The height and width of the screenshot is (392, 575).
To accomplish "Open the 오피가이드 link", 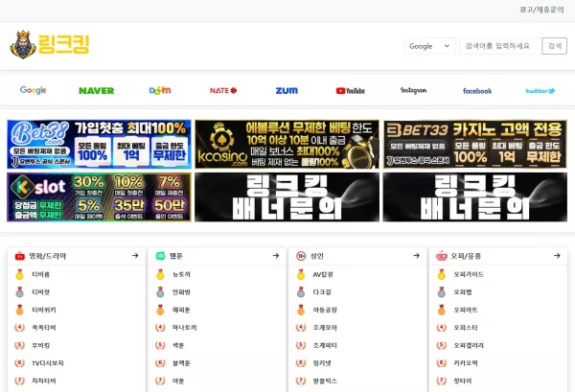I will pyautogui.click(x=469, y=274).
